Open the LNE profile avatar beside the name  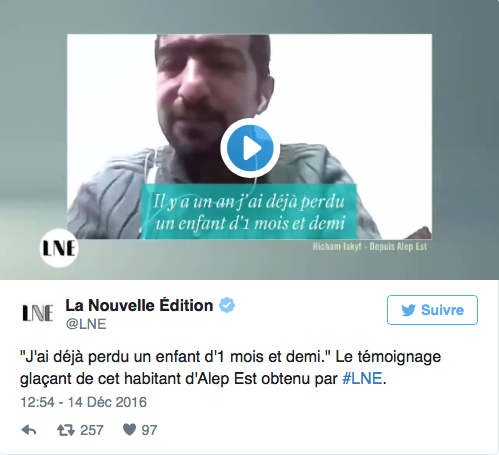tap(38, 313)
